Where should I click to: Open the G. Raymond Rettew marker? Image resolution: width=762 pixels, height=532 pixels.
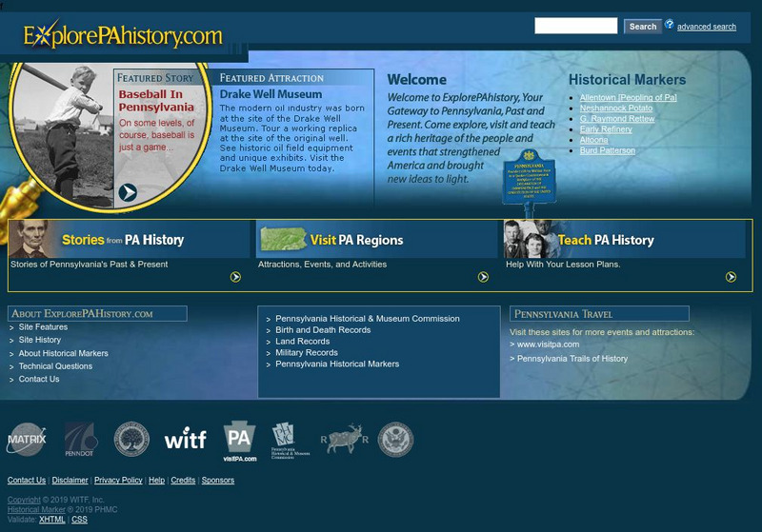point(617,119)
